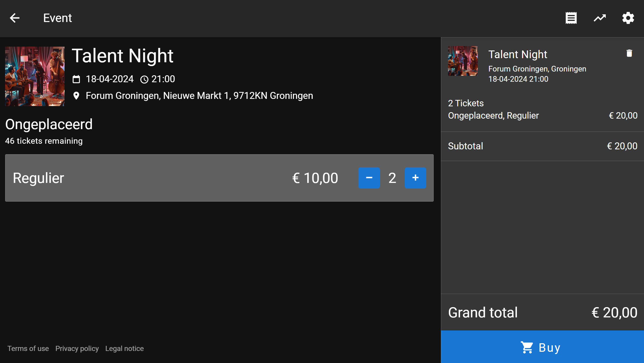Decrease Regulier ticket quantity with minus
644x363 pixels.
coord(369,178)
